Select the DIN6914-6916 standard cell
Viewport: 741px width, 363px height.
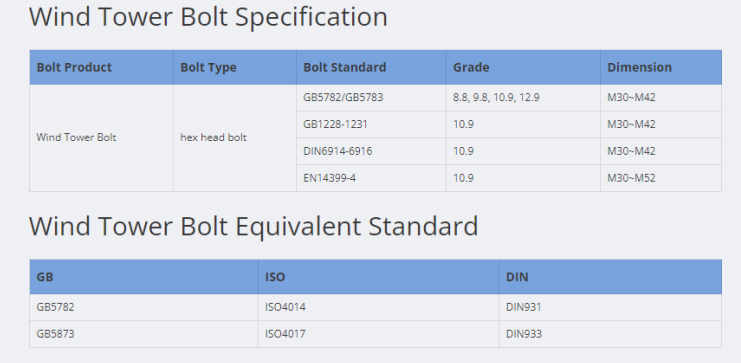coord(371,151)
